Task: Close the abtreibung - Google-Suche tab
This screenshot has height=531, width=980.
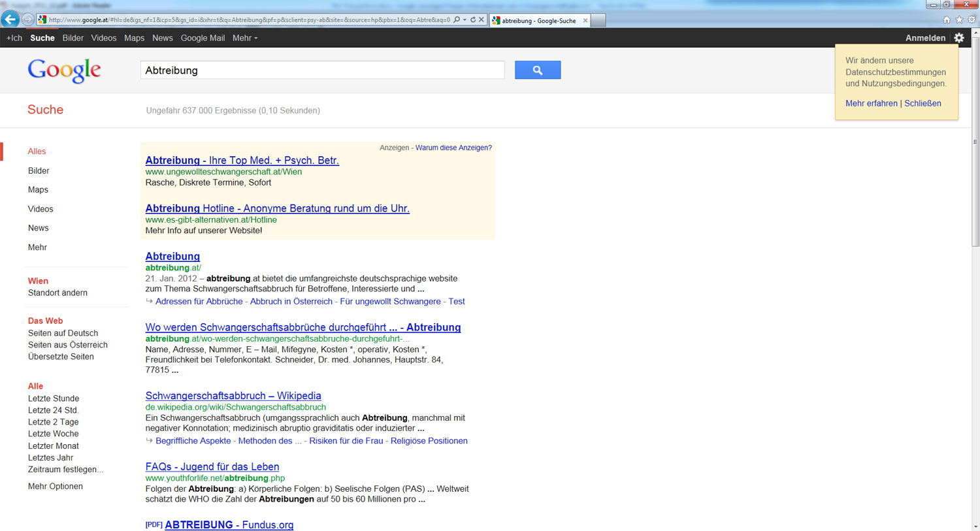Action: [585, 20]
